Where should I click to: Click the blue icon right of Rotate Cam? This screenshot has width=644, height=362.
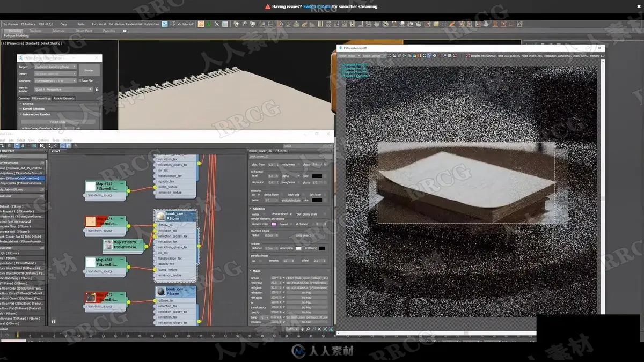165,24
